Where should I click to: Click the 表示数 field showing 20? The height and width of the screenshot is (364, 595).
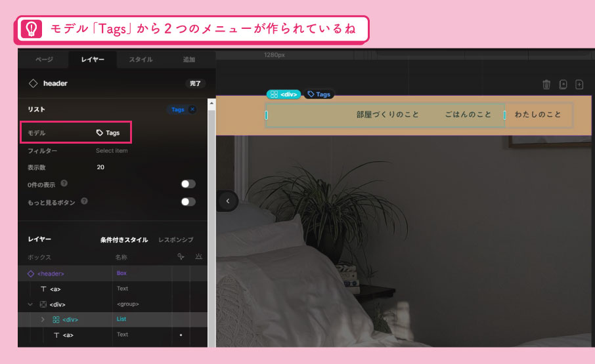100,167
